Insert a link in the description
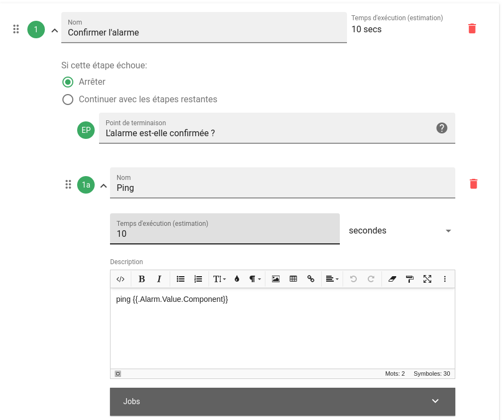Image resolution: width=504 pixels, height=420 pixels. pos(310,279)
